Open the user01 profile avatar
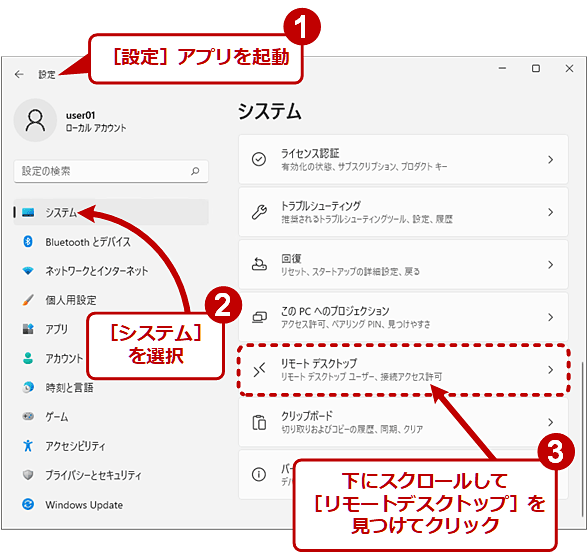Screen dimensions: 588x553 [x=35, y=120]
